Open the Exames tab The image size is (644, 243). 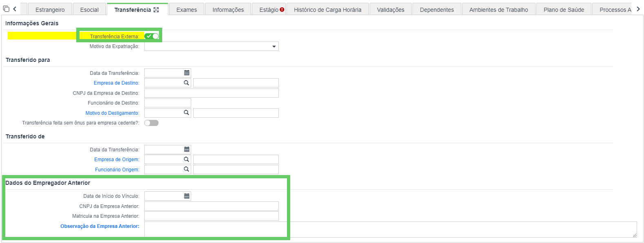point(187,10)
